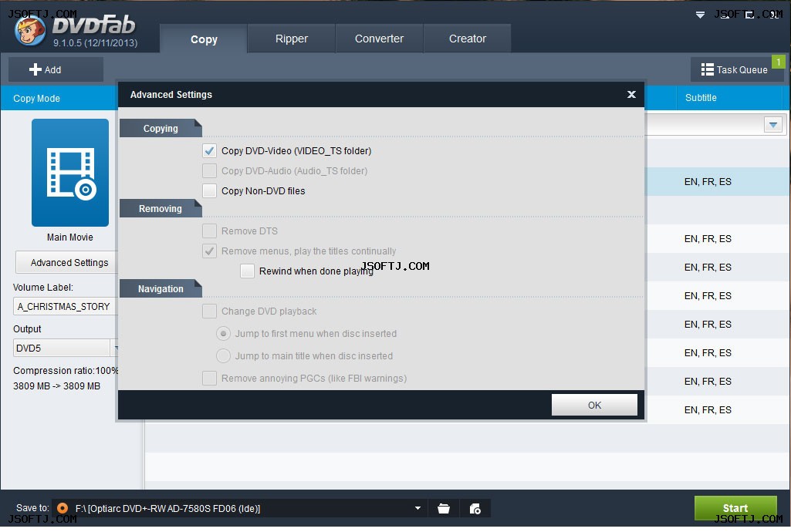Image resolution: width=791 pixels, height=532 pixels.
Task: Open the output folder browse icon
Action: click(444, 508)
